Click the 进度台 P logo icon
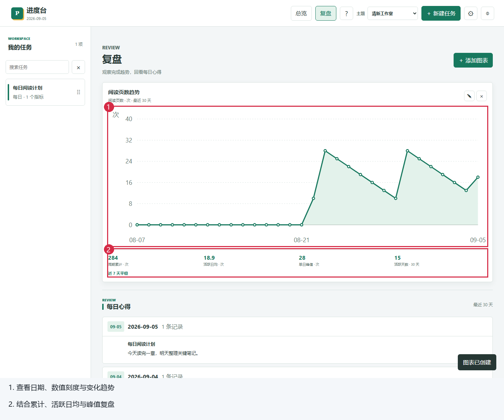Image resolution: width=504 pixels, height=420 pixels. pyautogui.click(x=17, y=13)
